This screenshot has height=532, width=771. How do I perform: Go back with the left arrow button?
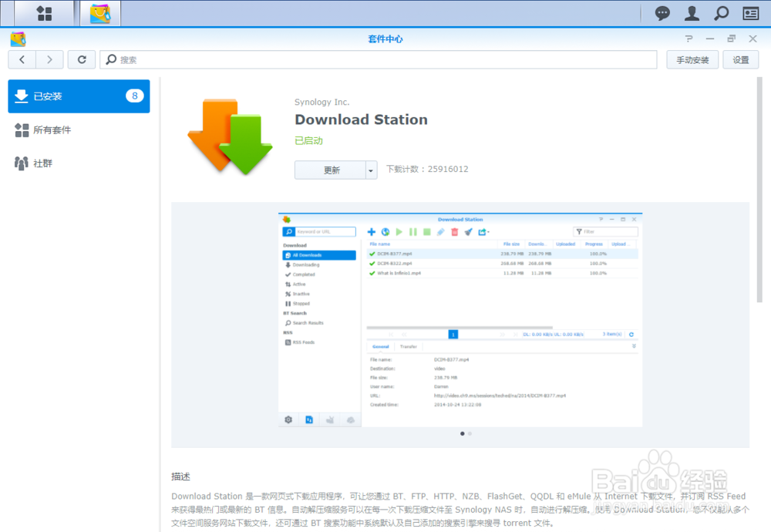coord(22,59)
